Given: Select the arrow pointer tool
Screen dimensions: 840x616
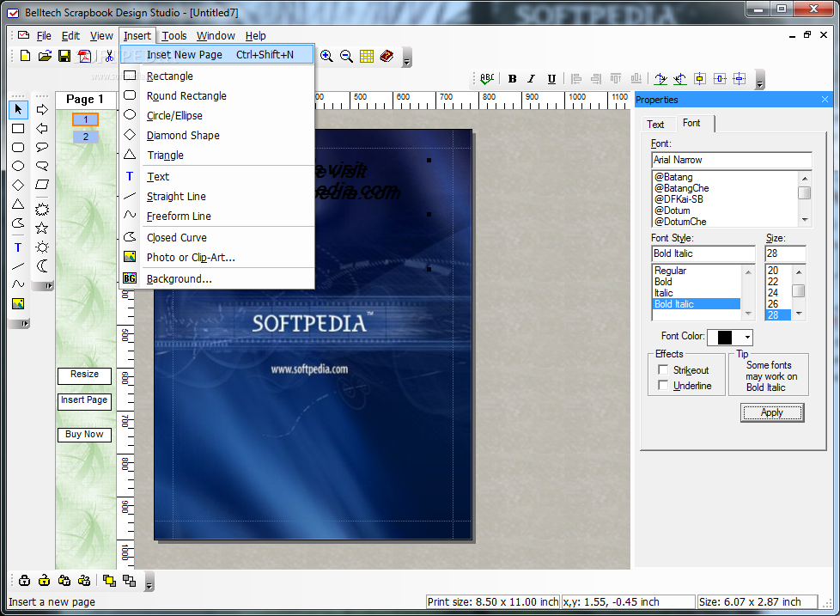Looking at the screenshot, I should pos(18,109).
